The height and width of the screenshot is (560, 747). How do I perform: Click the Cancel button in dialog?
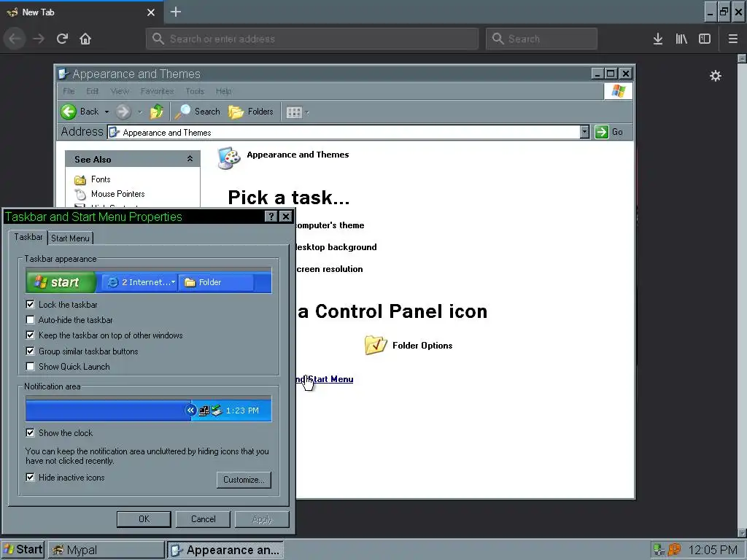[x=203, y=519]
